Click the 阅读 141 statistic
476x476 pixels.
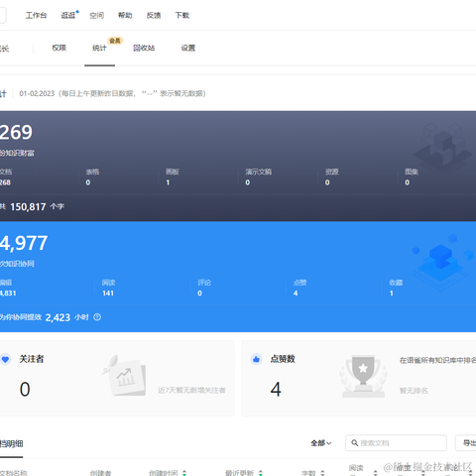(x=108, y=288)
